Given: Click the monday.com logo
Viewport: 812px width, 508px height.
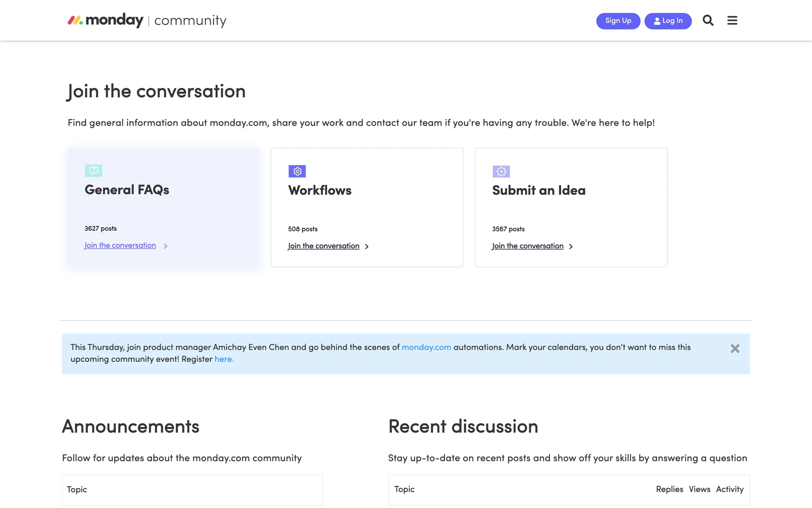Looking at the screenshot, I should click(x=106, y=20).
